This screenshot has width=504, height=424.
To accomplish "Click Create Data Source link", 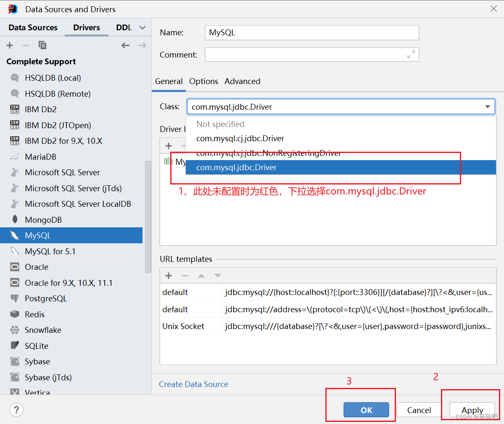I will point(193,384).
